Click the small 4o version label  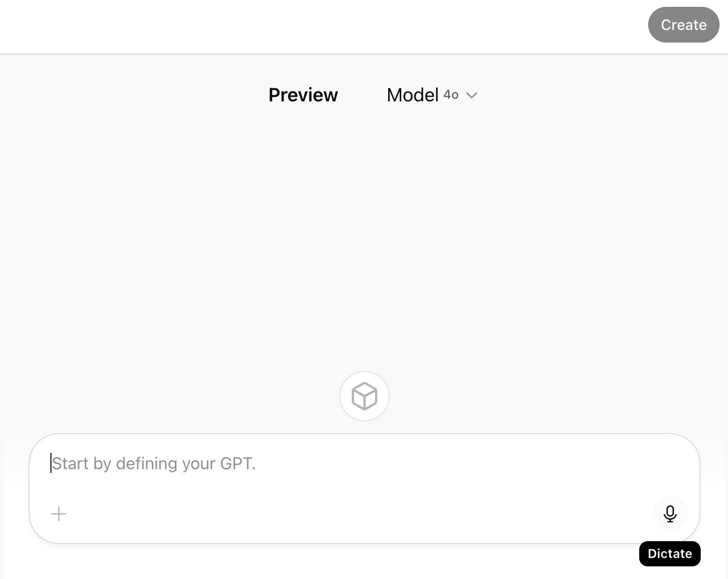tap(451, 95)
